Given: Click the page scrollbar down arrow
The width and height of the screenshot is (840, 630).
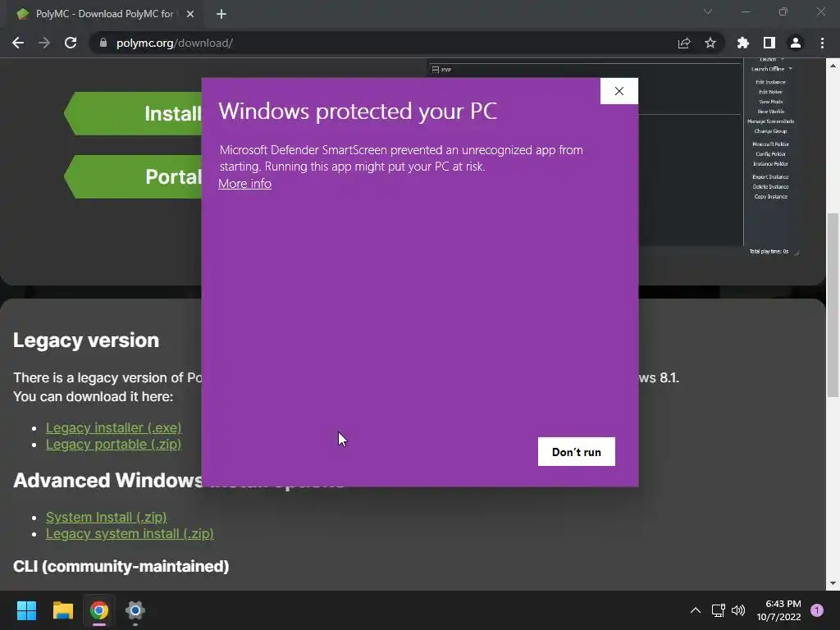Looking at the screenshot, I should pyautogui.click(x=833, y=583).
